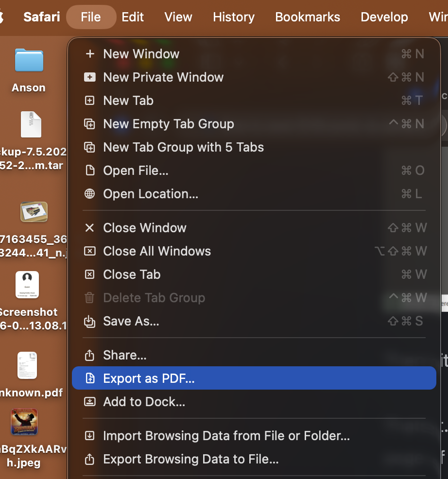
Task: Click the Close All Windows icon
Action: (x=89, y=251)
